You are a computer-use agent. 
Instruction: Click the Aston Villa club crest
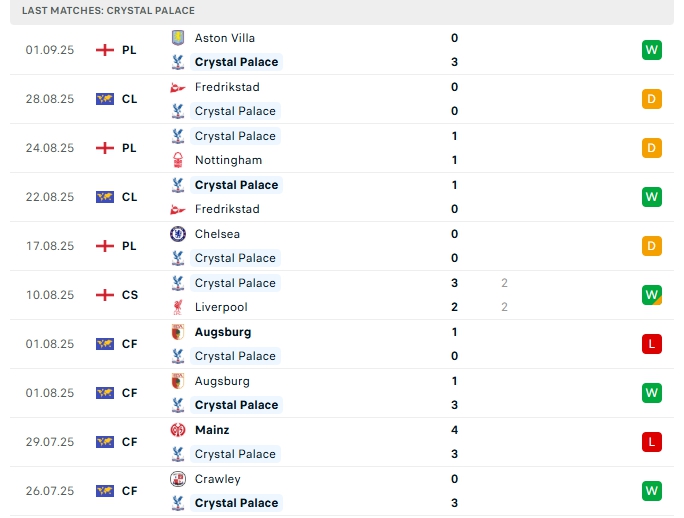(178, 38)
